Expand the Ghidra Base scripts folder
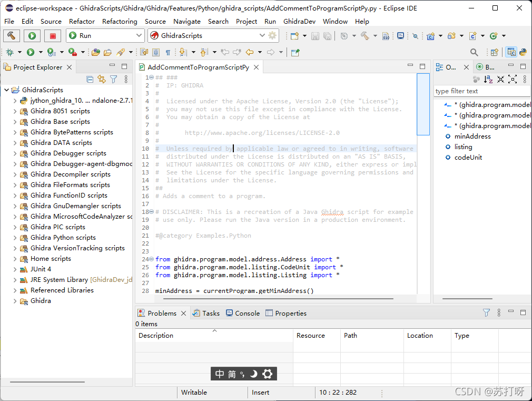 click(x=15, y=122)
